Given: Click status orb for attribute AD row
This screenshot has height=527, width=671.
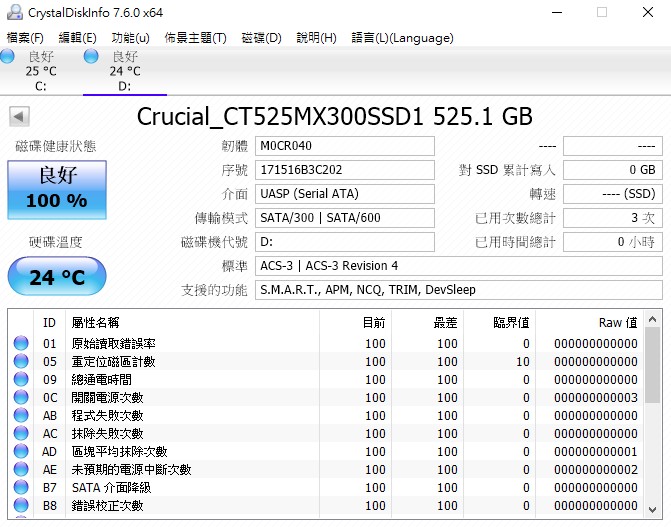Looking at the screenshot, I should point(21,451).
